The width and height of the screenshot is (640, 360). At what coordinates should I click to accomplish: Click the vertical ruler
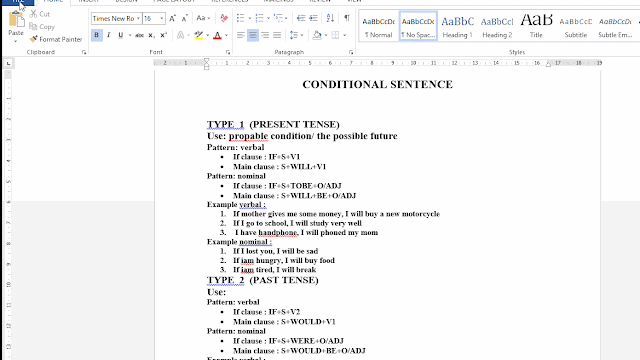pyautogui.click(x=8, y=214)
